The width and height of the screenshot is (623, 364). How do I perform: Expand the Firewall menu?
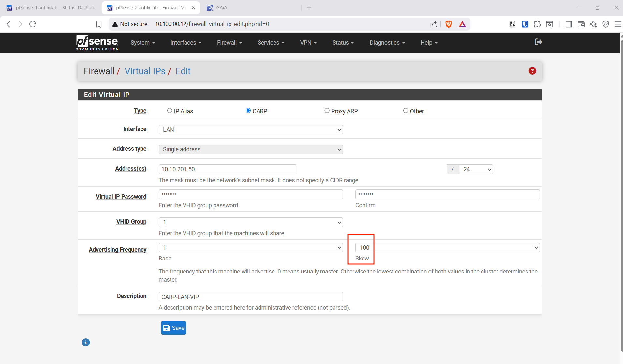230,43
